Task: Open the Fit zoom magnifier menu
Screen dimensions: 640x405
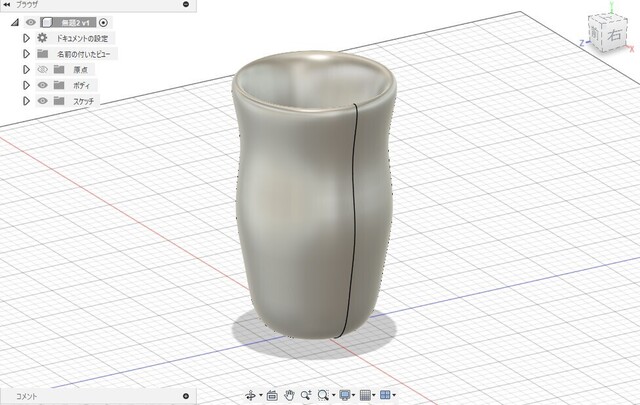Action: pos(324,396)
